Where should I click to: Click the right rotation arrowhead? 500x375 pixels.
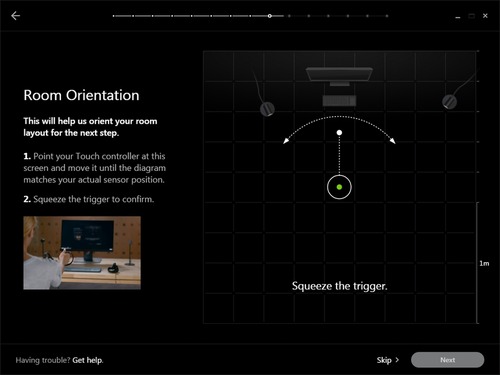pyautogui.click(x=393, y=141)
